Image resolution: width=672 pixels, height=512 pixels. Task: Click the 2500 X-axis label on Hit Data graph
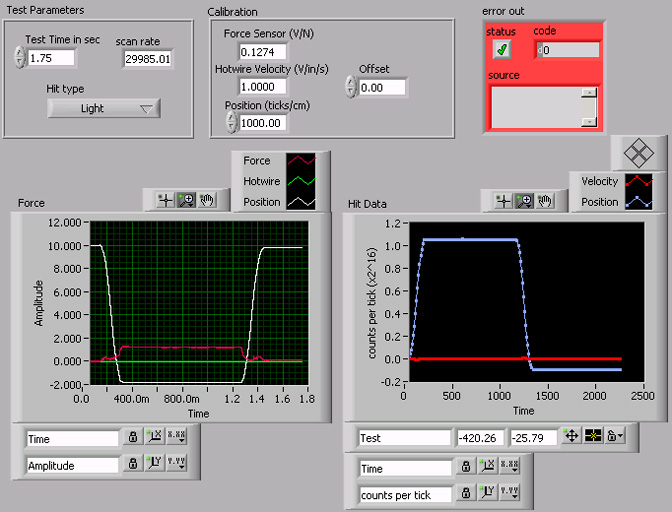pos(642,396)
